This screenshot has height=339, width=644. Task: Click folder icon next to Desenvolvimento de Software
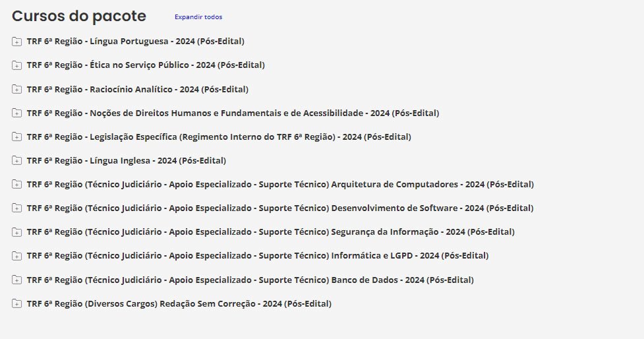pos(16,208)
